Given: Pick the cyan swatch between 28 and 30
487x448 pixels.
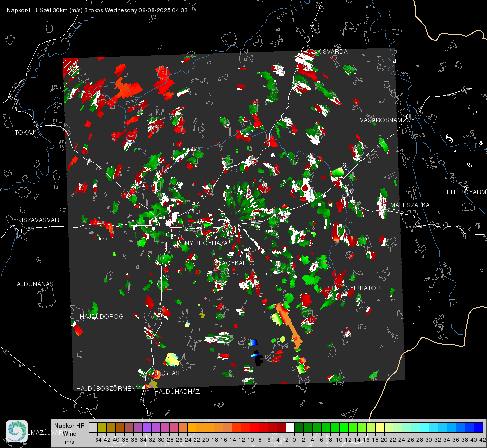Looking at the screenshot, I should click(x=425, y=428).
